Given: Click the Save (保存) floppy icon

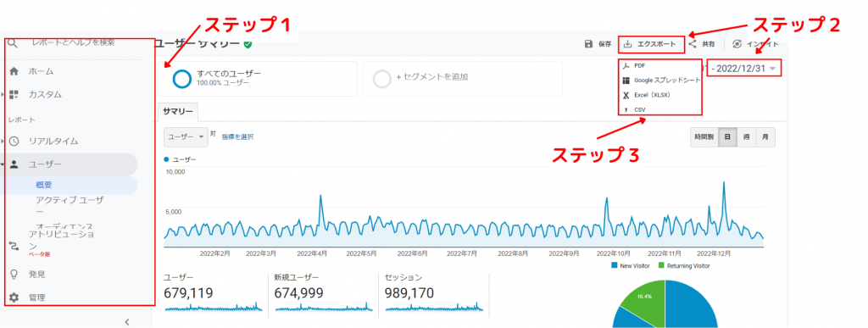Looking at the screenshot, I should [589, 44].
